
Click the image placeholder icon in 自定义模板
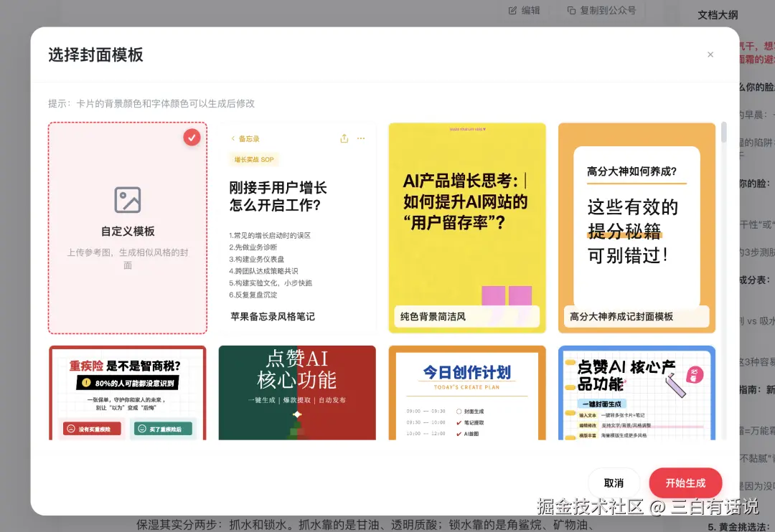[x=127, y=200]
